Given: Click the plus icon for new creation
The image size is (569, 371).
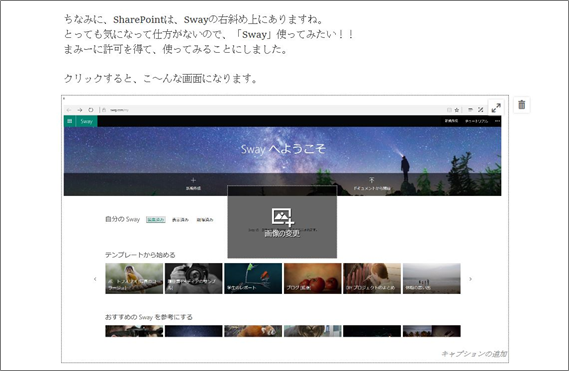Looking at the screenshot, I should 193,180.
